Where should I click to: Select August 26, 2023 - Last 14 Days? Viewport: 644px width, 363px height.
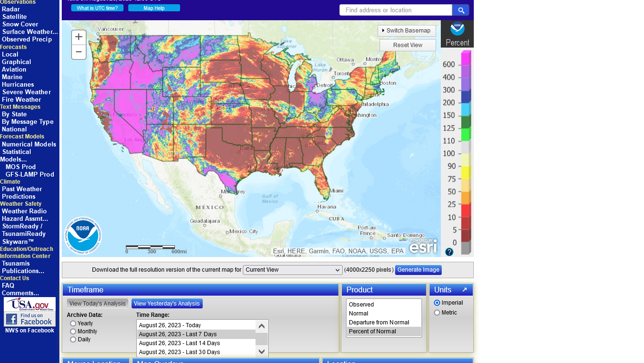click(x=196, y=343)
